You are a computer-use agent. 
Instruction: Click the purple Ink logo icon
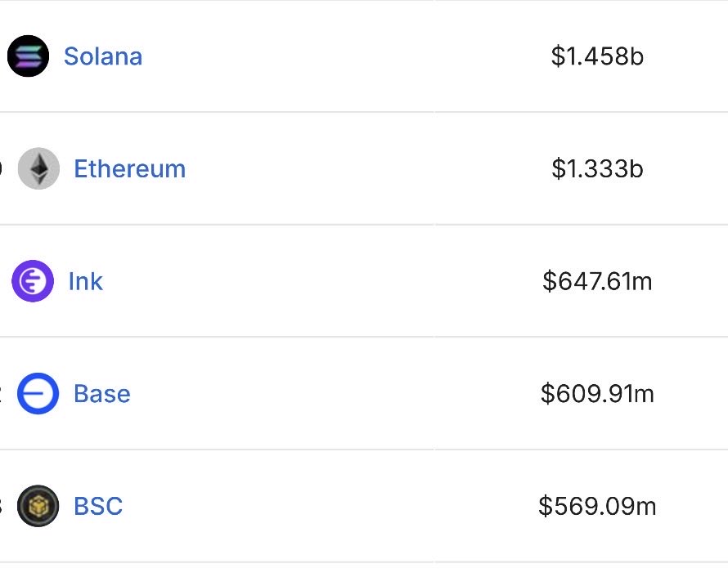pos(33,281)
